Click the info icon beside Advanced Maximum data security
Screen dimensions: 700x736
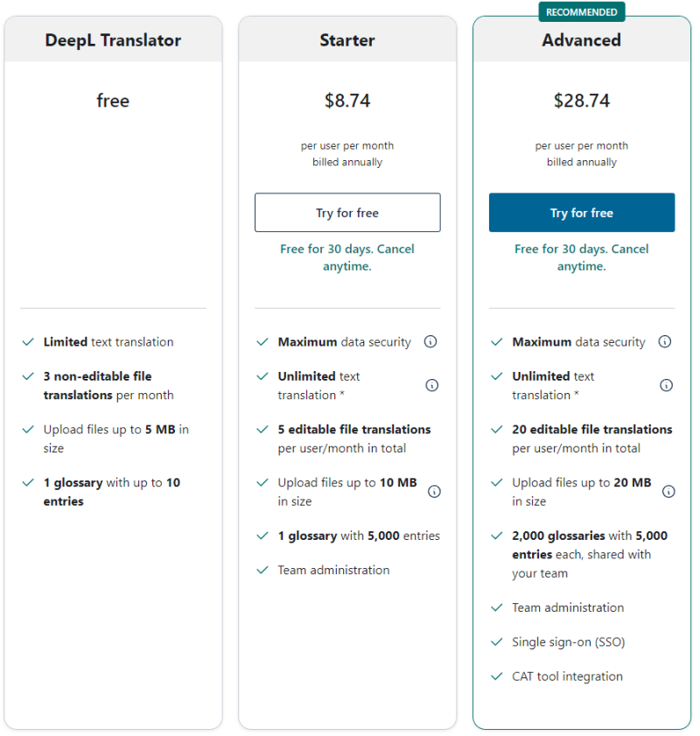click(x=666, y=341)
